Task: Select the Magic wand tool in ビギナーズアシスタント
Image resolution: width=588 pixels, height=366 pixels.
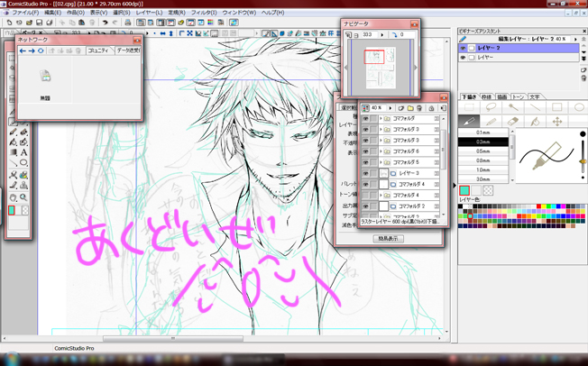Action: click(513, 107)
